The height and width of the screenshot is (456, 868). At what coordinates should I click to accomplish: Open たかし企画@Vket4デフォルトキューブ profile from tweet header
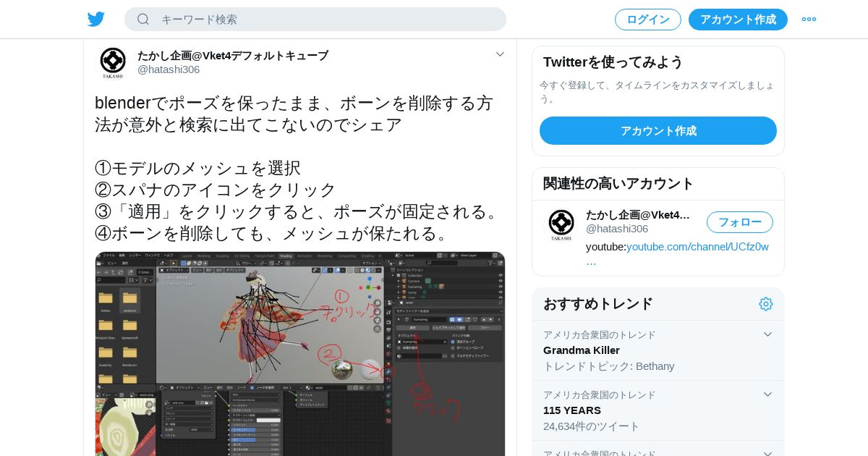click(233, 56)
